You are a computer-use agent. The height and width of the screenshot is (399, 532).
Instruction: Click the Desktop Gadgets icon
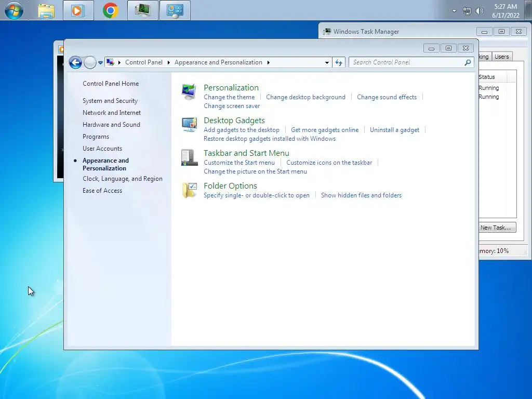[189, 125]
